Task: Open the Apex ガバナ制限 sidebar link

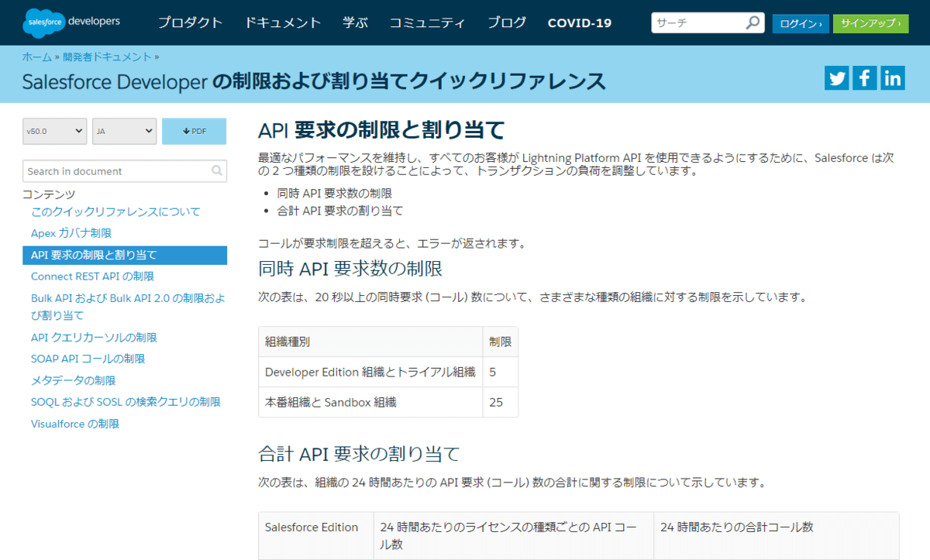Action: coord(71,232)
